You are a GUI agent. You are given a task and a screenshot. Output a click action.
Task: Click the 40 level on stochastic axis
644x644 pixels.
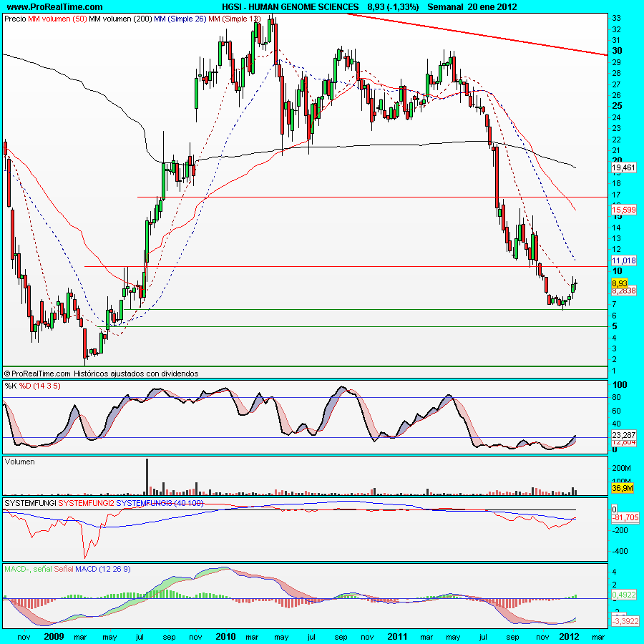[616, 424]
